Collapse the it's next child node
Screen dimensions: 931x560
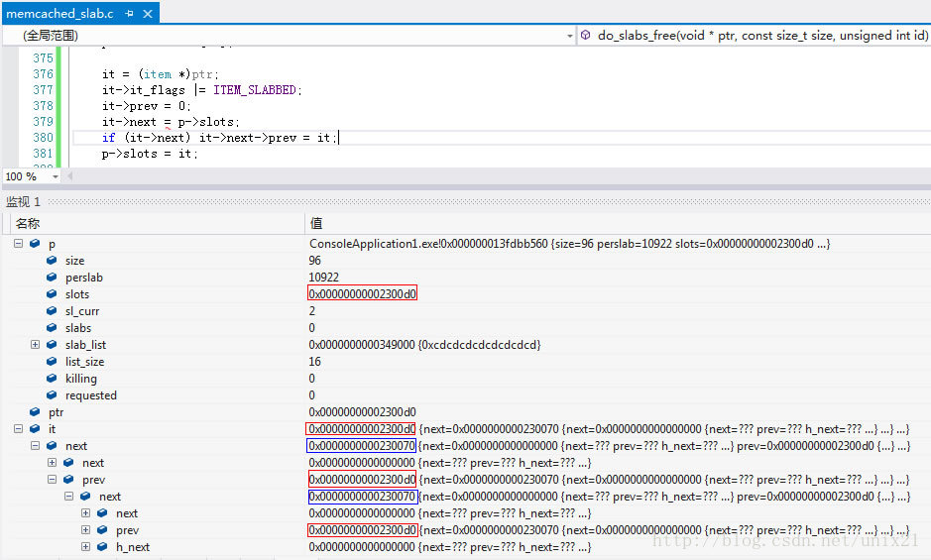point(35,445)
